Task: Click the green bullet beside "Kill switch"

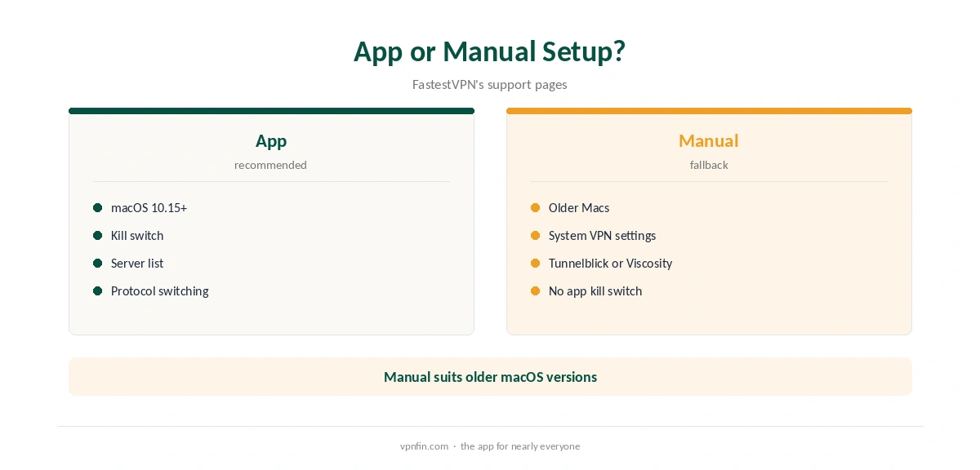Action: (x=98, y=235)
